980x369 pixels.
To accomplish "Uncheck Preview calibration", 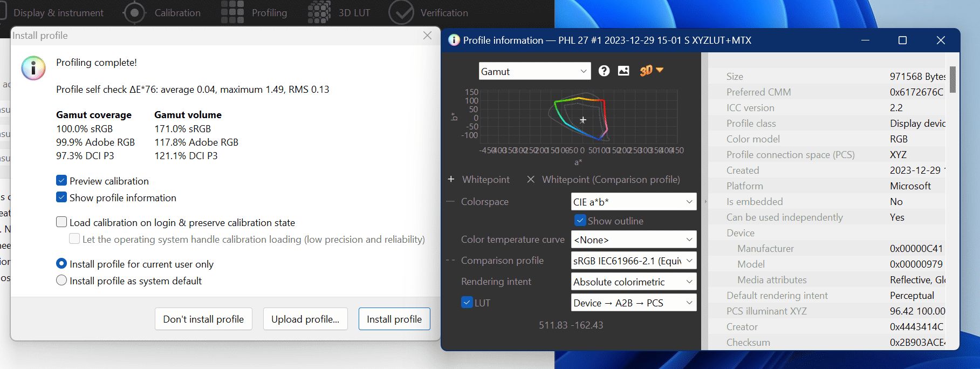I will click(61, 181).
